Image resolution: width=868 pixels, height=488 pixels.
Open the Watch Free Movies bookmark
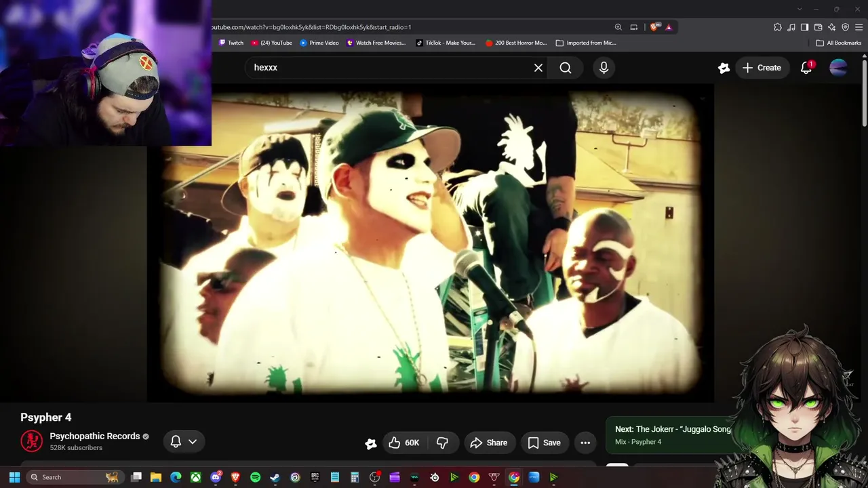coord(376,43)
